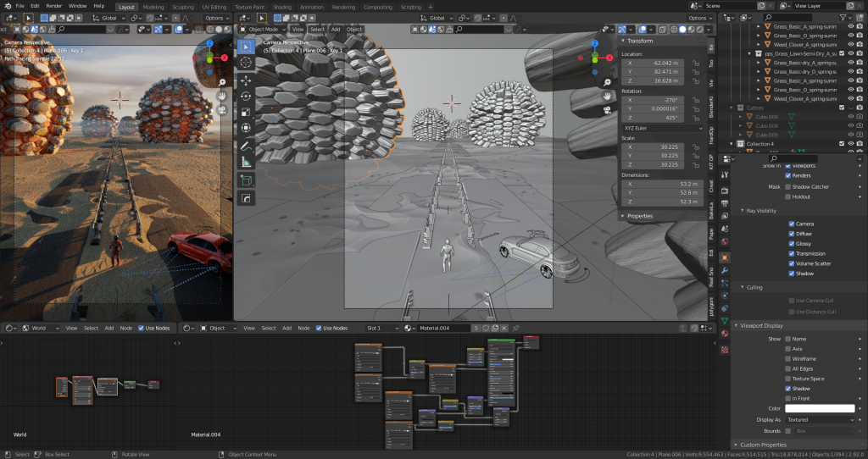Image resolution: width=868 pixels, height=459 pixels.
Task: Click the zoom magnifier viewport gizmo
Action: tap(608, 82)
